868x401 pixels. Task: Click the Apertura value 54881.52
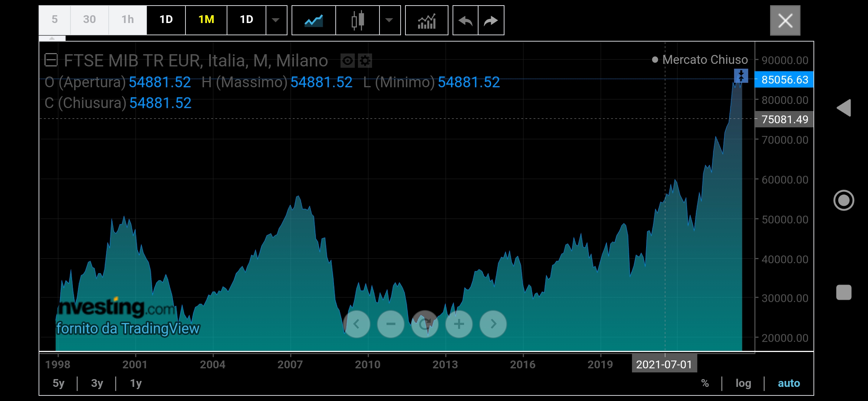point(160,82)
